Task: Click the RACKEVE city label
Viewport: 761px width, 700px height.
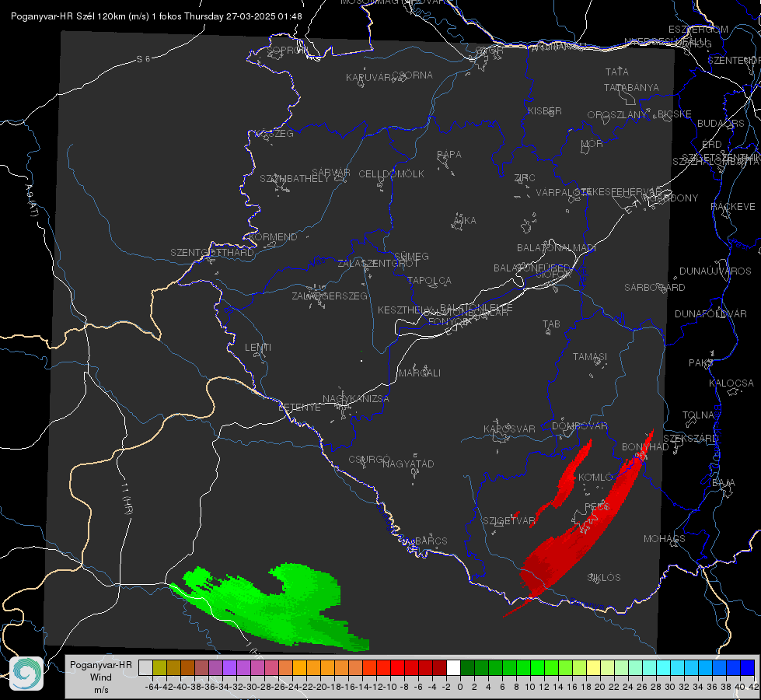Action: (x=733, y=206)
